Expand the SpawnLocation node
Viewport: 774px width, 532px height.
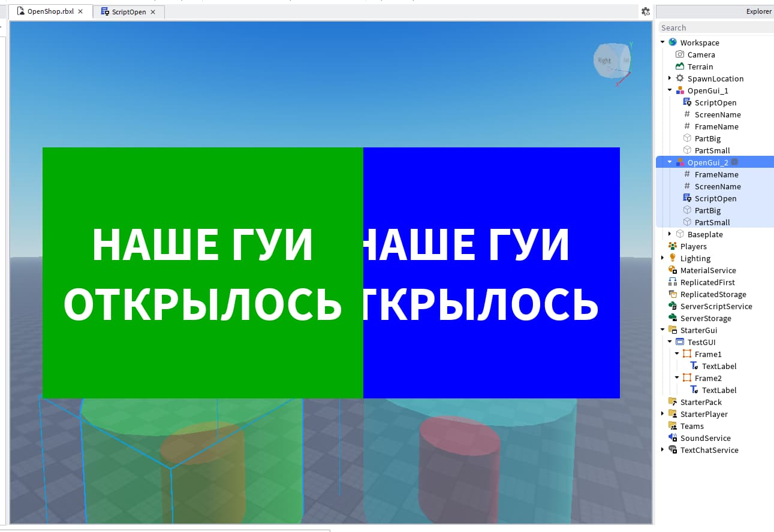tap(670, 78)
